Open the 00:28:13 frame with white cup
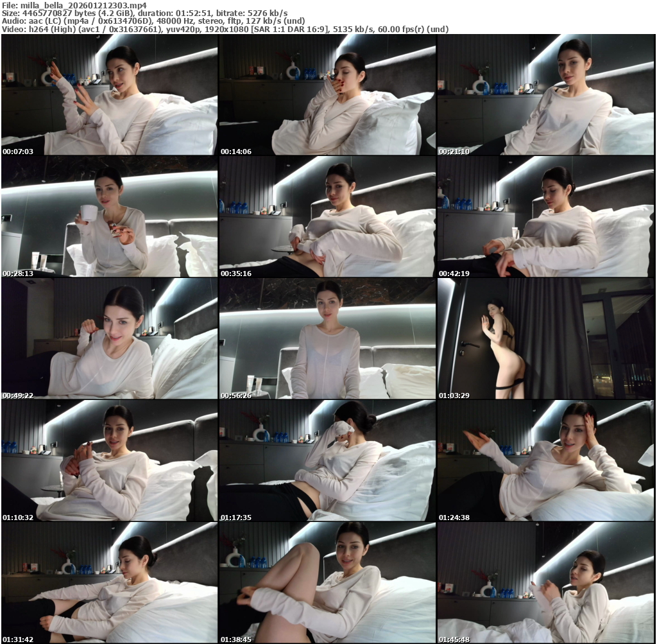Viewport: 657px width, 644px height. (110, 216)
